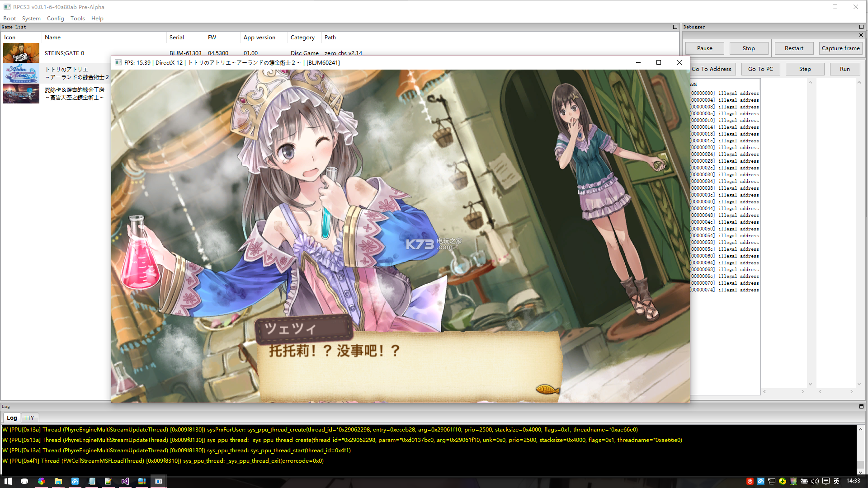This screenshot has height=488, width=868.
Task: Open the blue cloud app on taskbar
Action: click(75, 481)
